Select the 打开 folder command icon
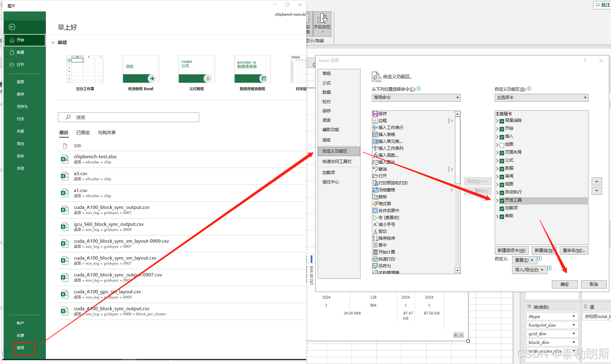 [x=375, y=176]
